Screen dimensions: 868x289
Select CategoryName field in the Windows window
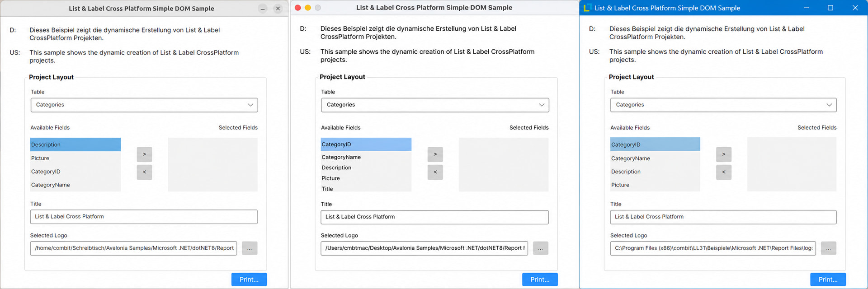pyautogui.click(x=655, y=158)
